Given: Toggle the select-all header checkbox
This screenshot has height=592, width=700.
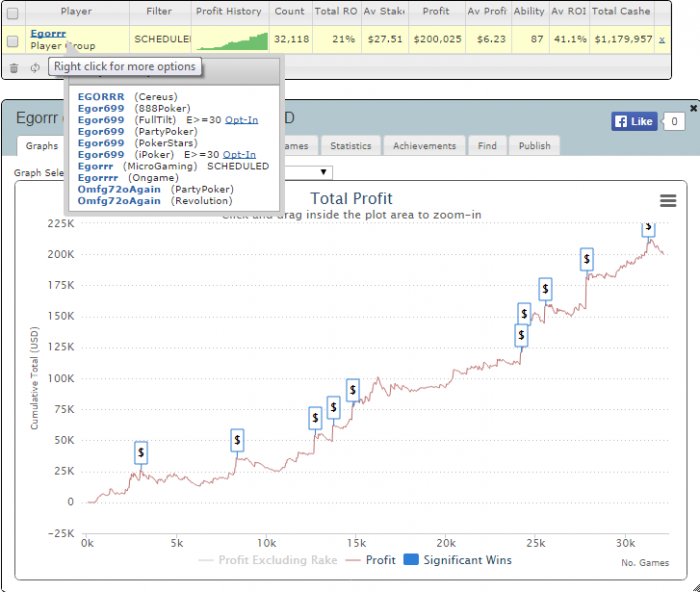Looking at the screenshot, I should [12, 13].
